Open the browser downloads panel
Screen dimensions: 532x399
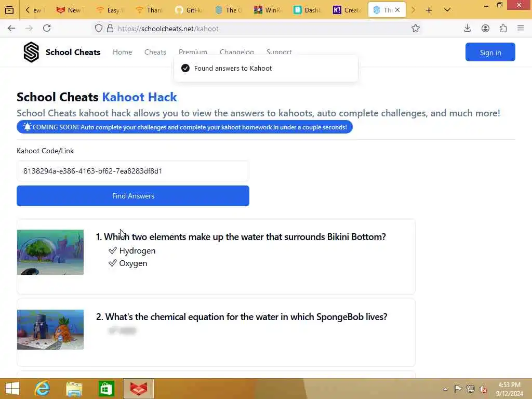pos(467,29)
